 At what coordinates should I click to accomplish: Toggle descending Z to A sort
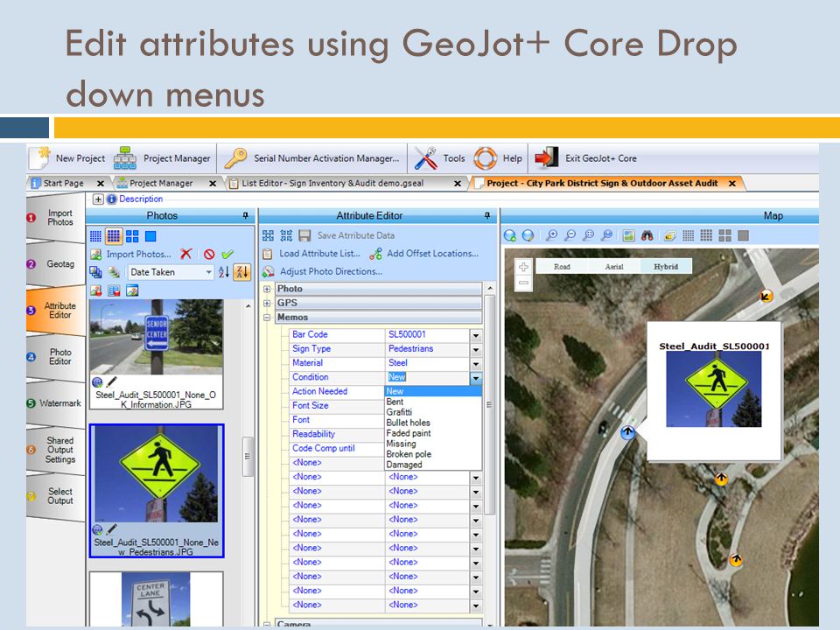241,272
